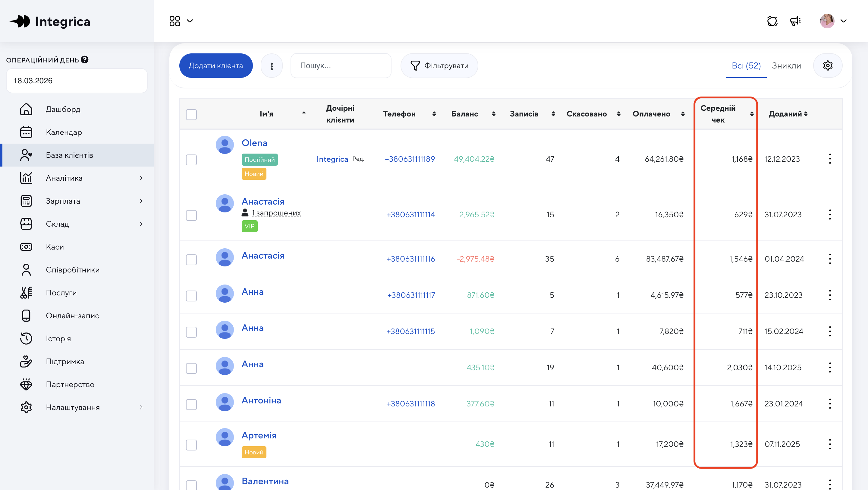Open the announcements megaphone icon

coord(795,21)
